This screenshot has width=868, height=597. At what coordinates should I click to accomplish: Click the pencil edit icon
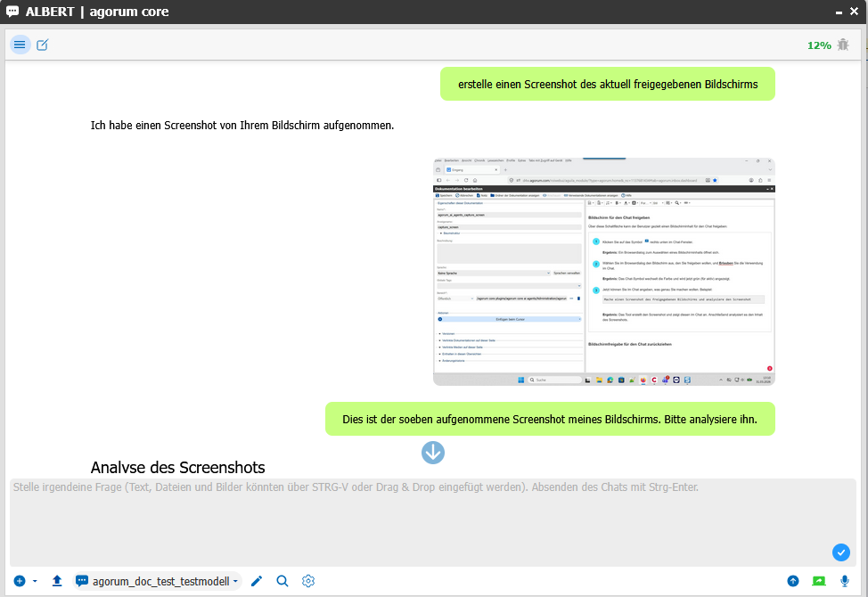click(257, 581)
